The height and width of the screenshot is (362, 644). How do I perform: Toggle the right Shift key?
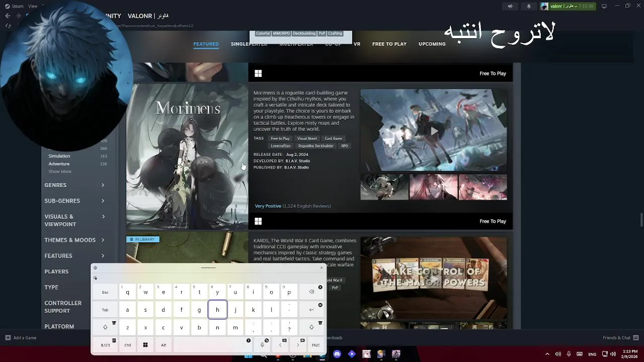[311, 327]
